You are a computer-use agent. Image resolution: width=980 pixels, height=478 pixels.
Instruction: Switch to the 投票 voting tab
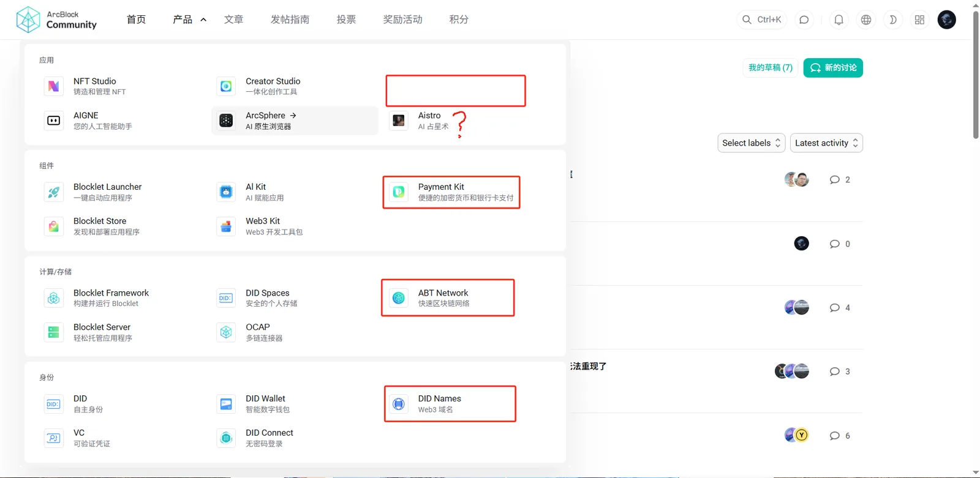click(346, 20)
